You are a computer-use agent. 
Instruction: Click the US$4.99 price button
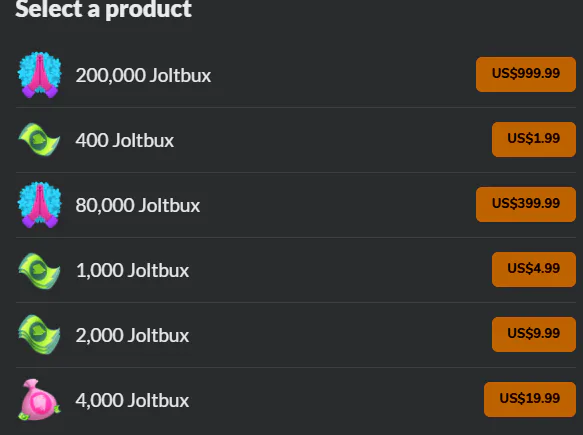pyautogui.click(x=534, y=270)
